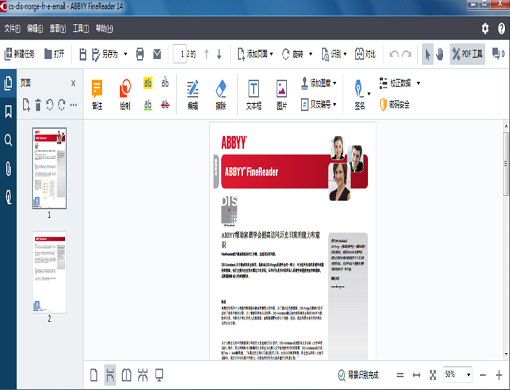Image resolution: width=510 pixels, height=390 pixels.
Task: Expand the Add Pages dropdown arrow
Action: click(271, 54)
